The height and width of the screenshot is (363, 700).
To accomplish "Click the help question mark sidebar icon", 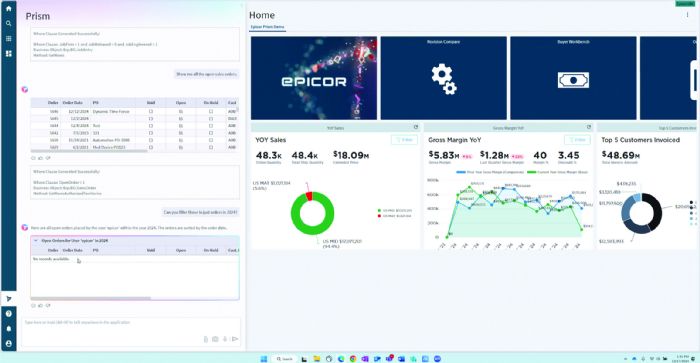I will coord(8,314).
